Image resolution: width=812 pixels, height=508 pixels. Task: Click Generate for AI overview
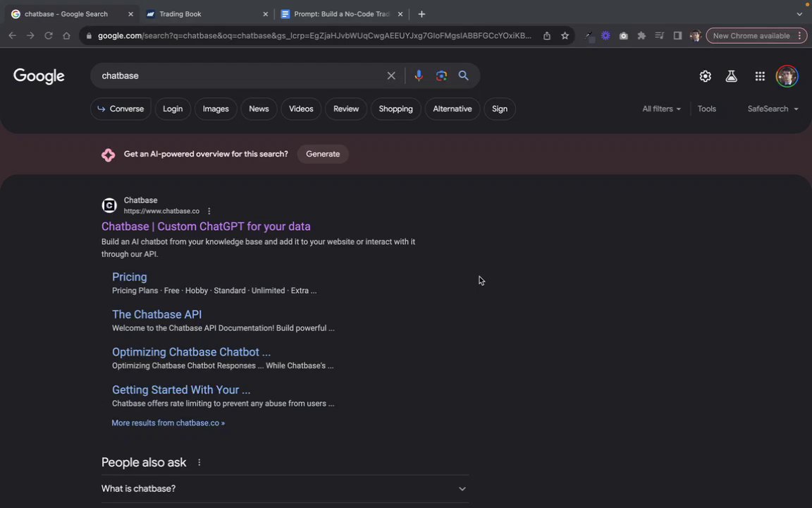click(323, 154)
